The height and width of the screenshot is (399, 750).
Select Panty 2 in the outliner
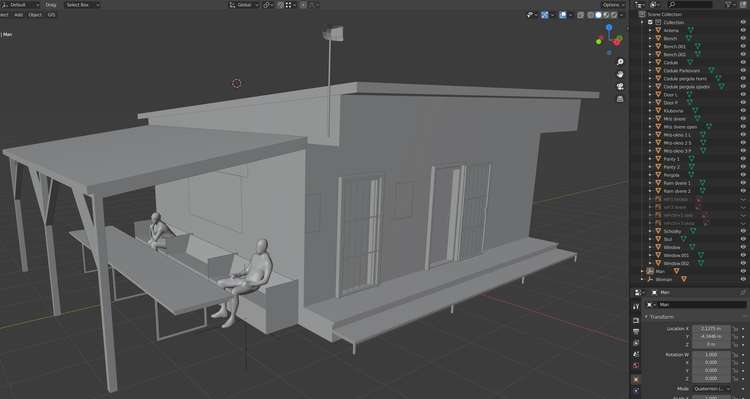(x=672, y=167)
